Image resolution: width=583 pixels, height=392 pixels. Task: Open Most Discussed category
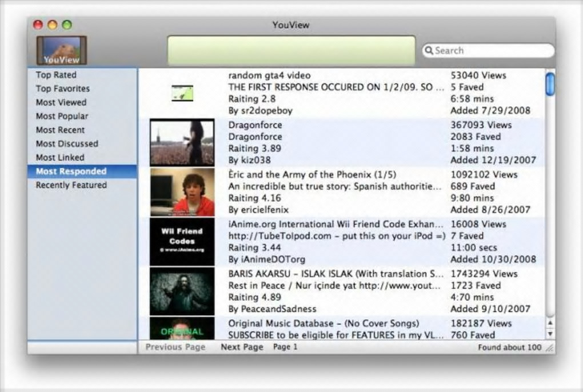click(67, 144)
